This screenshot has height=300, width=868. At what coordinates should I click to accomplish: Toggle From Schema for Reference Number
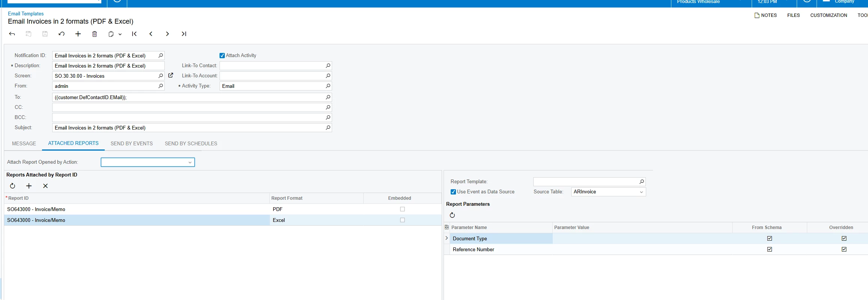pos(770,249)
